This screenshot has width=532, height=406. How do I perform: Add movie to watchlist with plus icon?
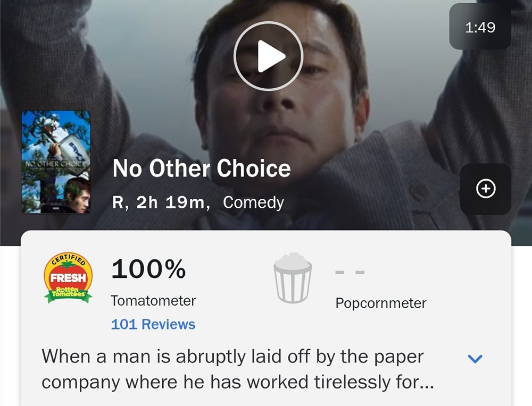(x=485, y=189)
